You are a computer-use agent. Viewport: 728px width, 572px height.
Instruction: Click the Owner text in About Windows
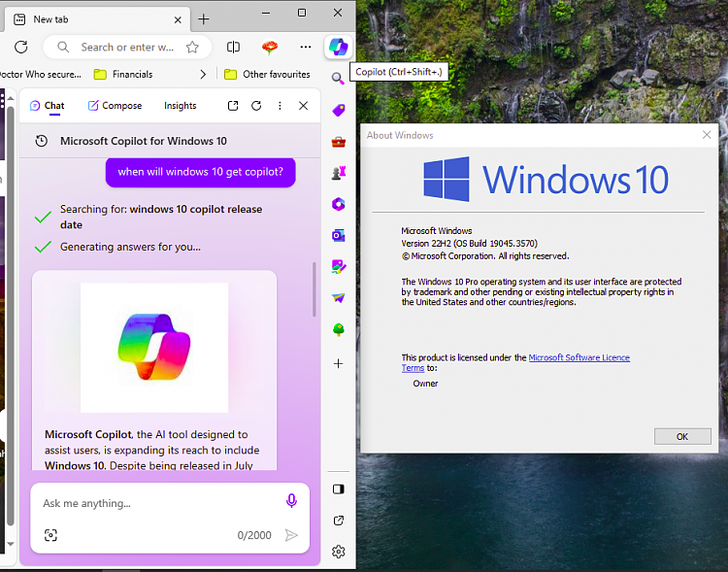[425, 384]
